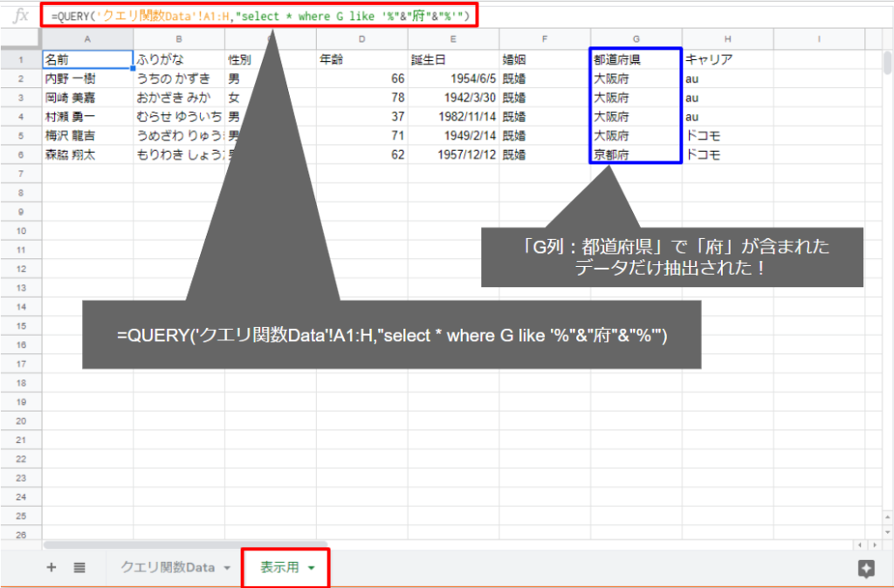Screen dimensions: 894x588
Task: Select column F header
Action: (545, 38)
